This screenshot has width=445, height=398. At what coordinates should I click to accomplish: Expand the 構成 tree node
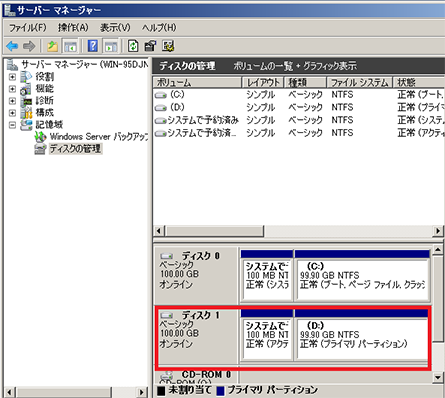tap(12, 113)
